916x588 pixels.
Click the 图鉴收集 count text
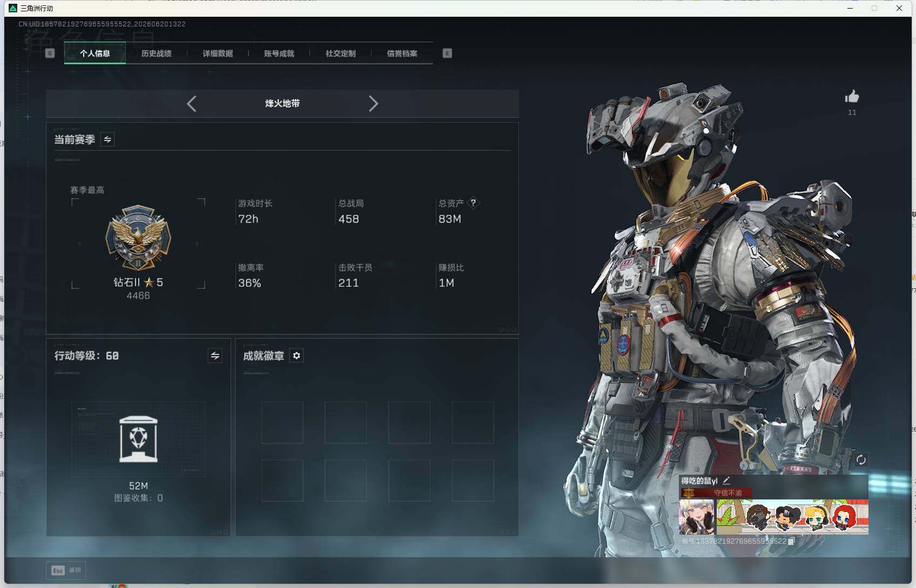[x=138, y=498]
